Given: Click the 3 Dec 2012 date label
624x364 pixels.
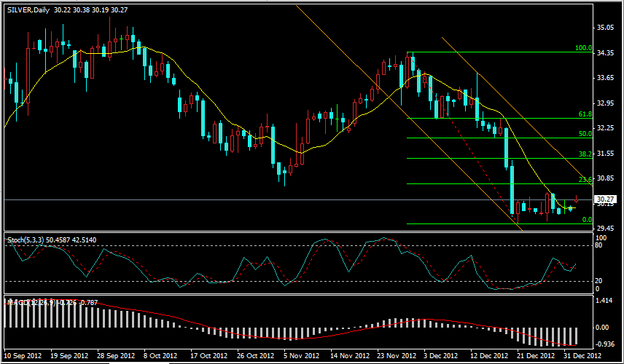Looking at the screenshot, I should 441,356.
